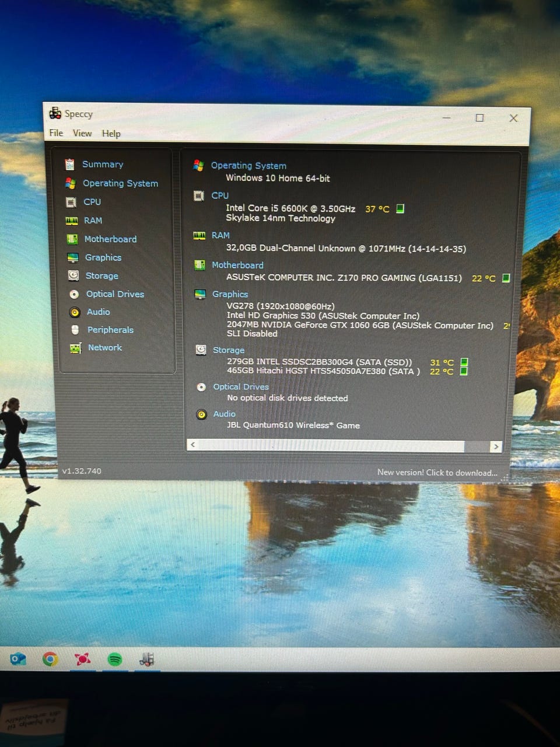Click the Summary clipboard icon in sidebar

point(70,165)
